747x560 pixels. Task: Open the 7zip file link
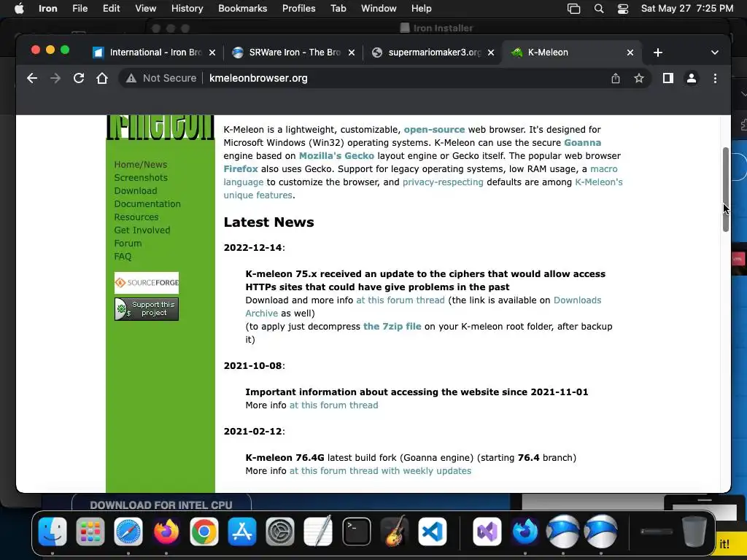[x=392, y=326]
